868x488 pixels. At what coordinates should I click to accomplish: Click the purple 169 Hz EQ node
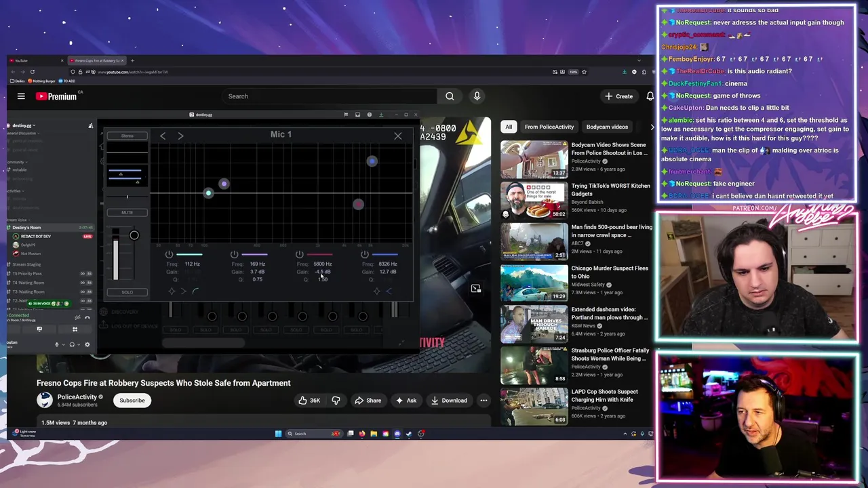(x=224, y=184)
